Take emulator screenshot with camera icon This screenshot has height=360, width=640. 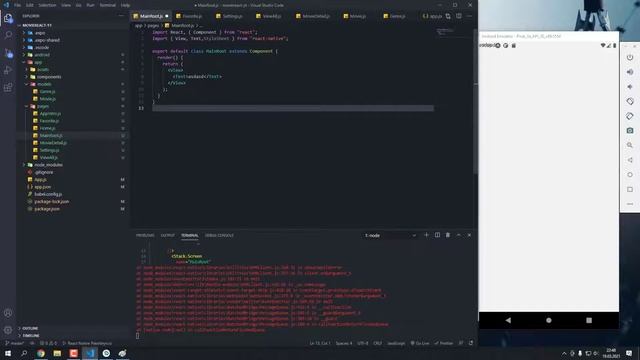pyautogui.click(x=630, y=131)
